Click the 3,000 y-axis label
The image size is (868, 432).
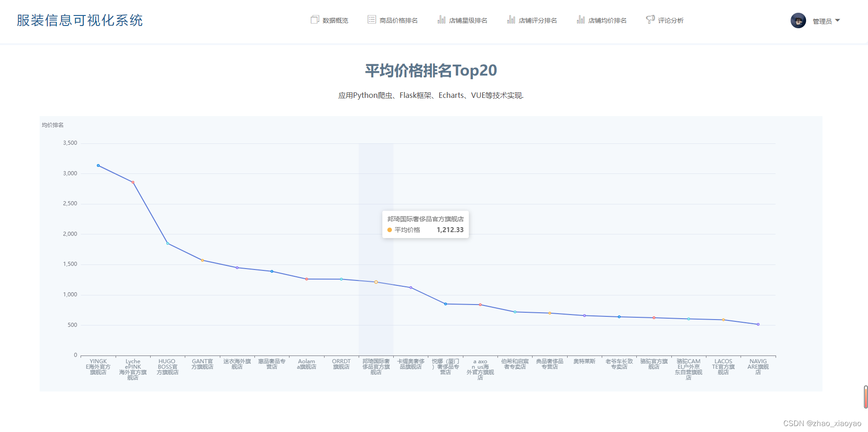70,173
